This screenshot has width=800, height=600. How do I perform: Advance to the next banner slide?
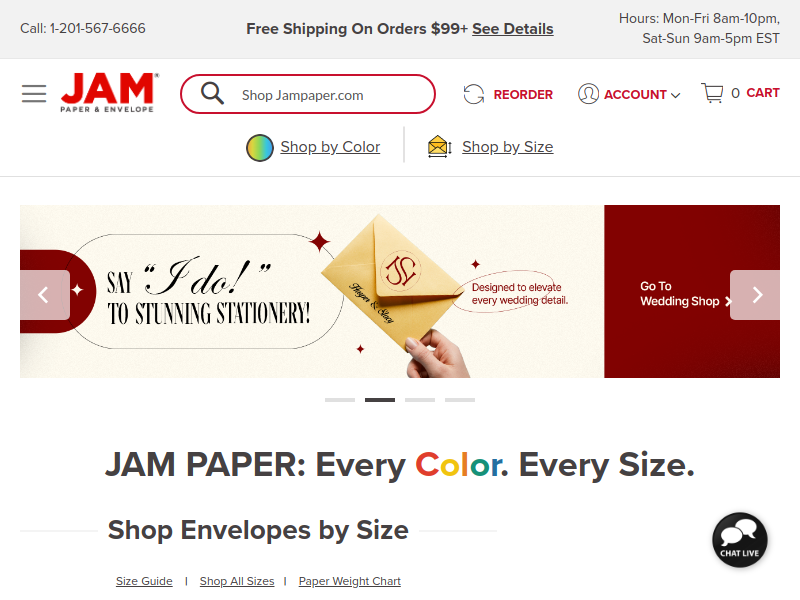click(x=755, y=295)
